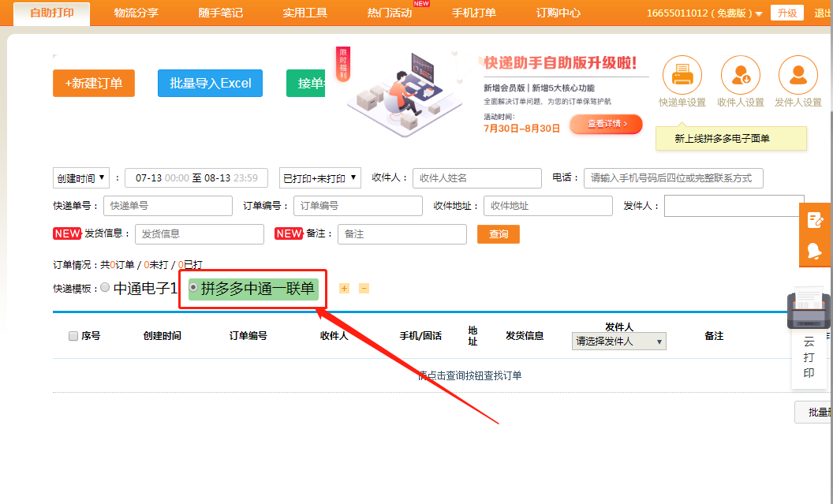
Task: Open the 热门活动 menu
Action: click(390, 13)
